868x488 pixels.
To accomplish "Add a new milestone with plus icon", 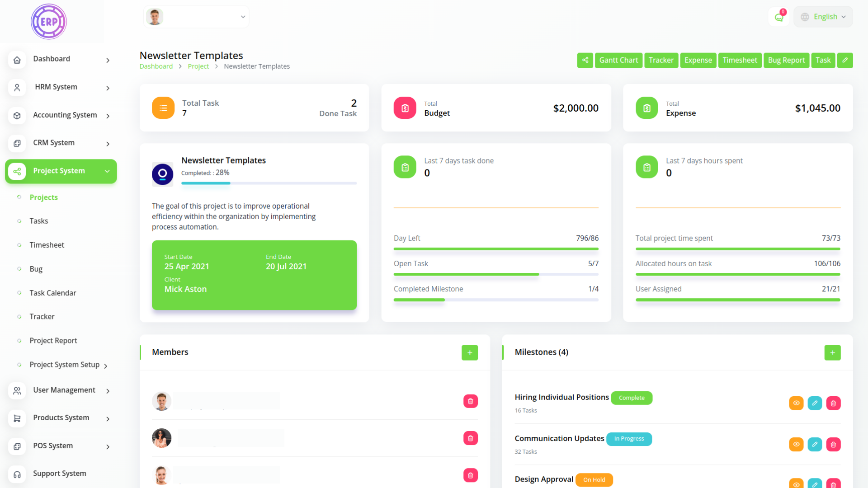I will click(x=832, y=352).
